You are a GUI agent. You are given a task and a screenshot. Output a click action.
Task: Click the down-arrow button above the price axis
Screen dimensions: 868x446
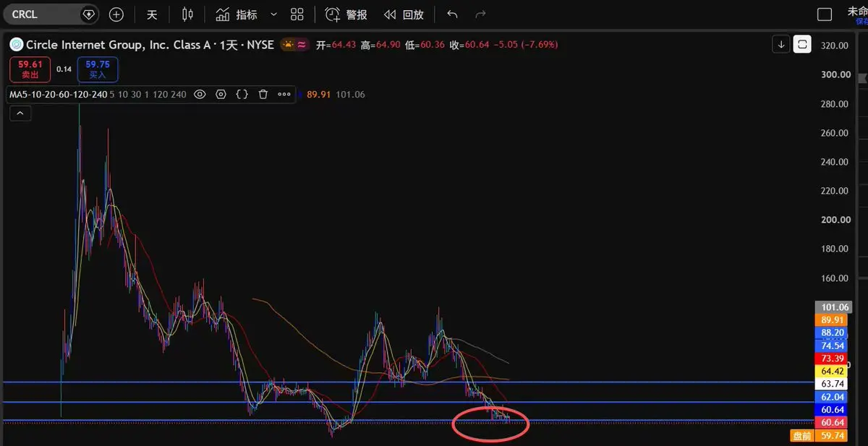pos(781,45)
